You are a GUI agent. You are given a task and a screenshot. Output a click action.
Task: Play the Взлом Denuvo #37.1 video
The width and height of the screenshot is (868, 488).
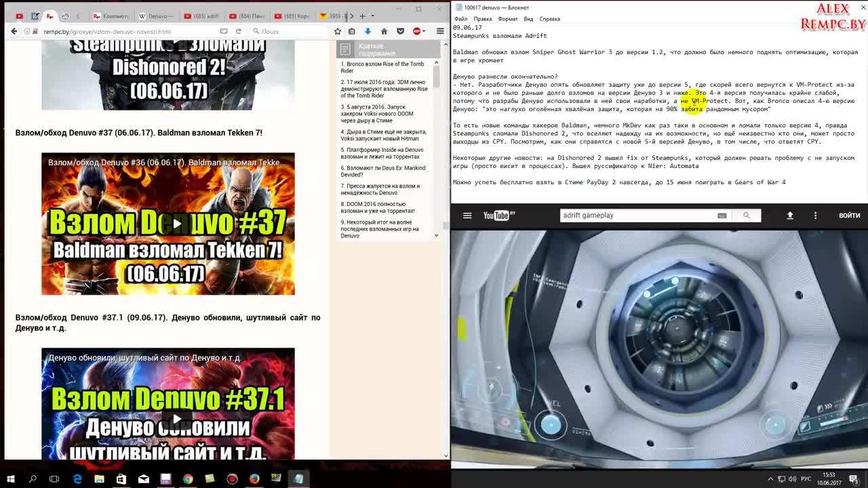coord(176,418)
